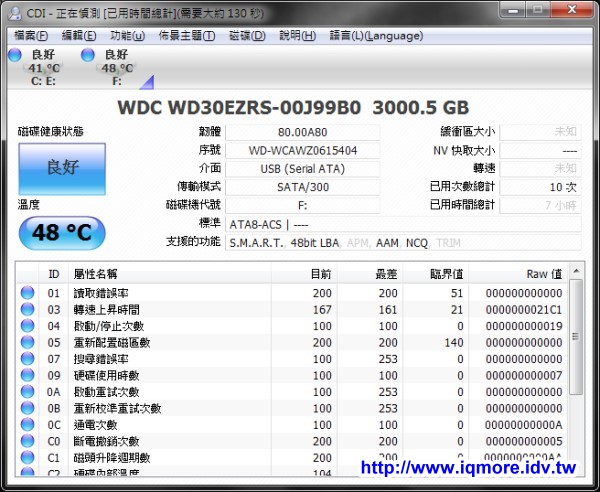
Task: Click the 最差 column header
Action: pyautogui.click(x=370, y=274)
